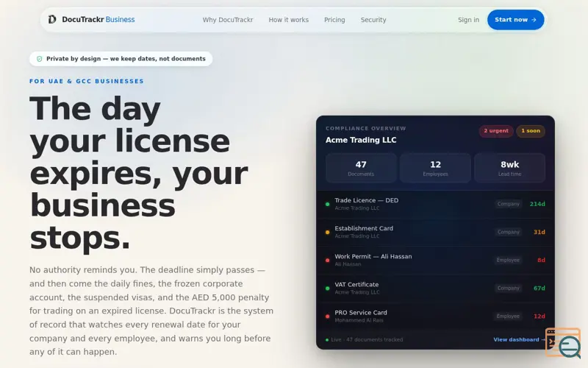The height and width of the screenshot is (368, 588).
Task: Select the 12 Employees stat card
Action: pos(435,168)
